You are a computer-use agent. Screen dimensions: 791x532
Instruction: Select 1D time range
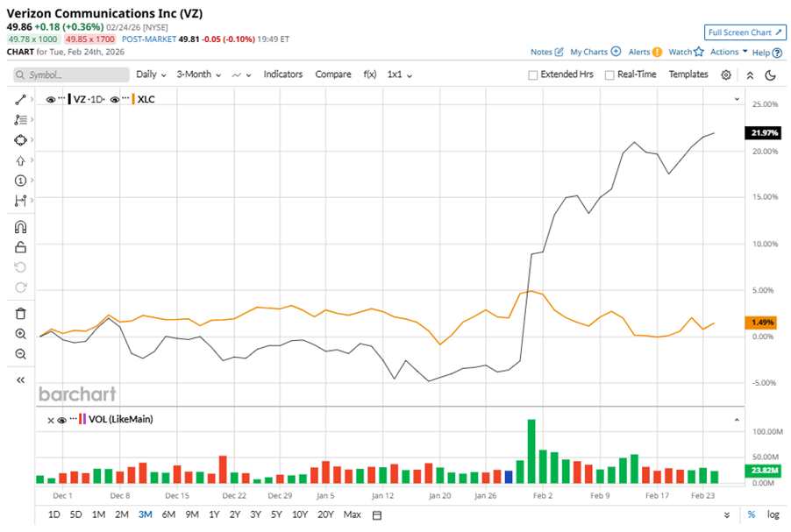point(53,514)
